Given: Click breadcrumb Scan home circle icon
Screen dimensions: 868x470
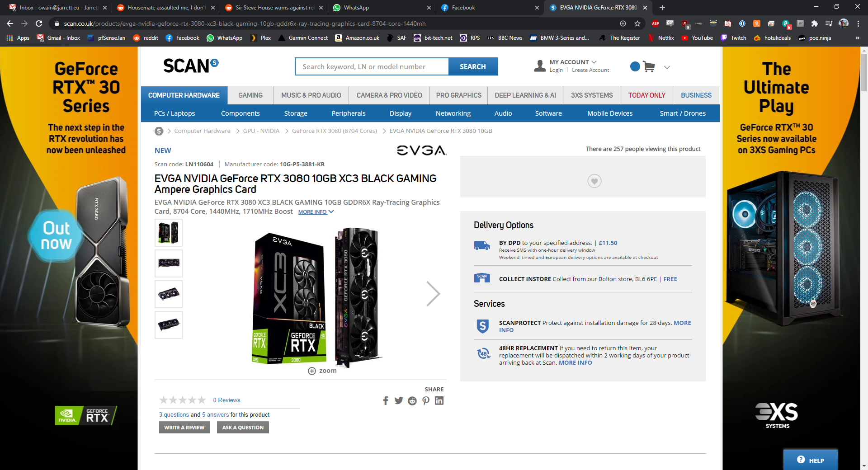Looking at the screenshot, I should pos(159,131).
